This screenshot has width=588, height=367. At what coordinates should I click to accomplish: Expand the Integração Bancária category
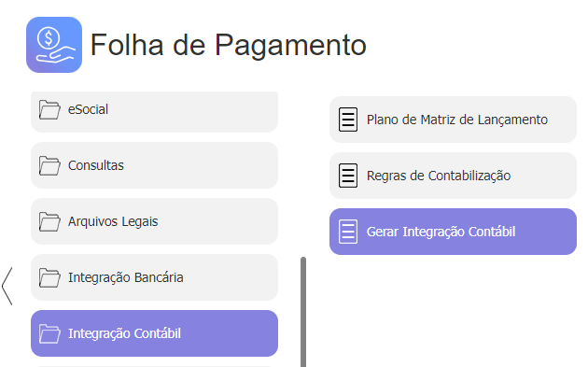pos(155,277)
